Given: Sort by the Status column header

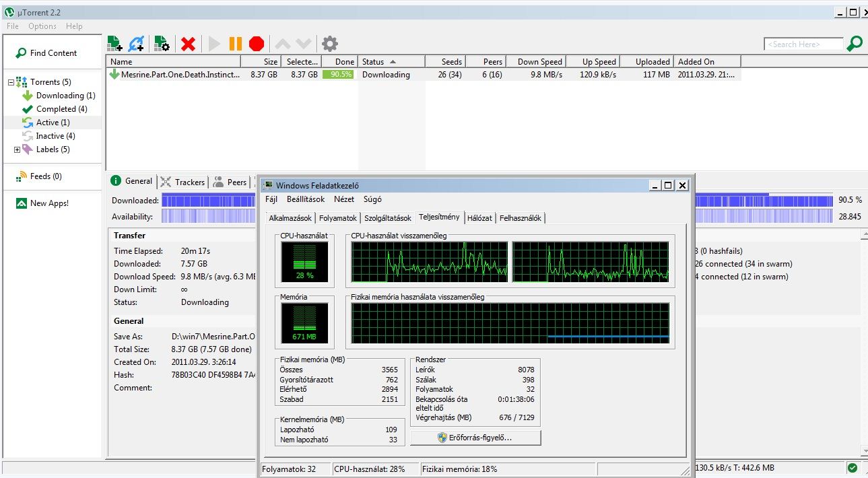Looking at the screenshot, I should [391, 61].
